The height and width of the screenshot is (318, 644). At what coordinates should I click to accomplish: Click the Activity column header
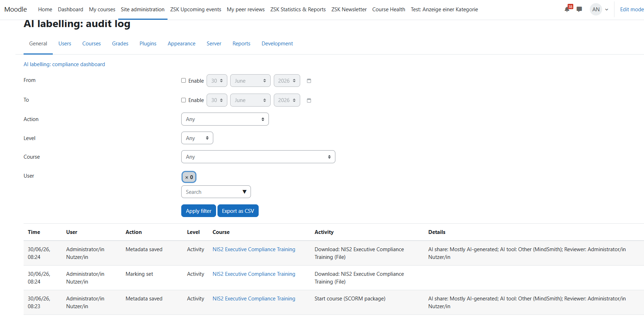[x=324, y=232]
